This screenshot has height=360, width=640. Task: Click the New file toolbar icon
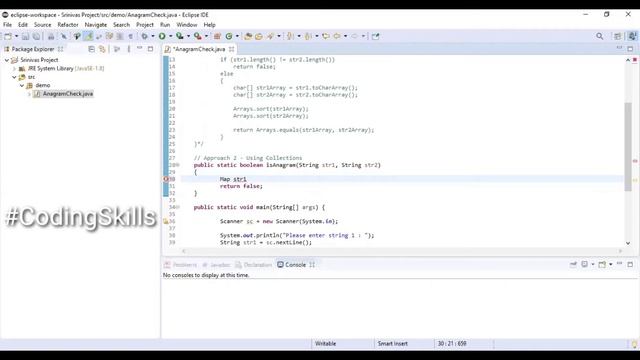click(7, 36)
